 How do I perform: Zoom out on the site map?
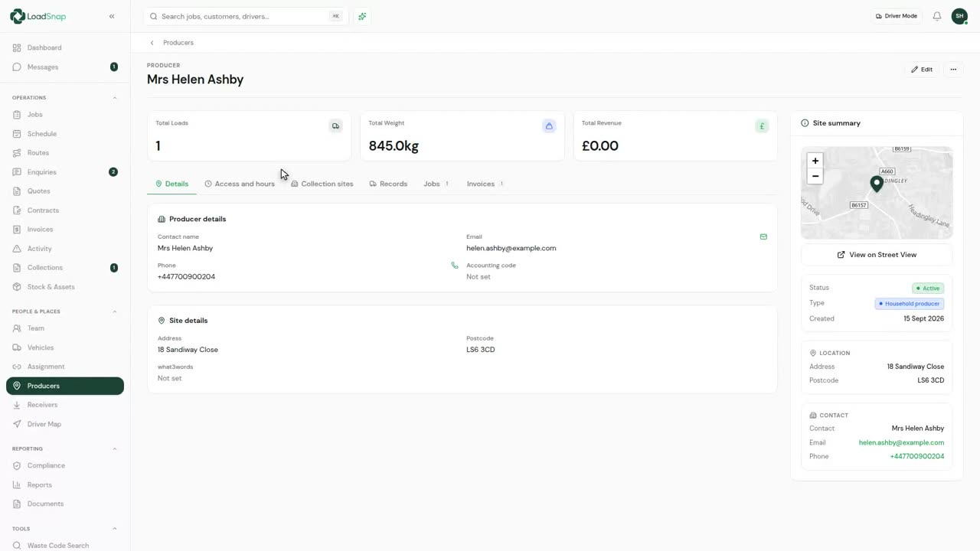[x=815, y=176]
